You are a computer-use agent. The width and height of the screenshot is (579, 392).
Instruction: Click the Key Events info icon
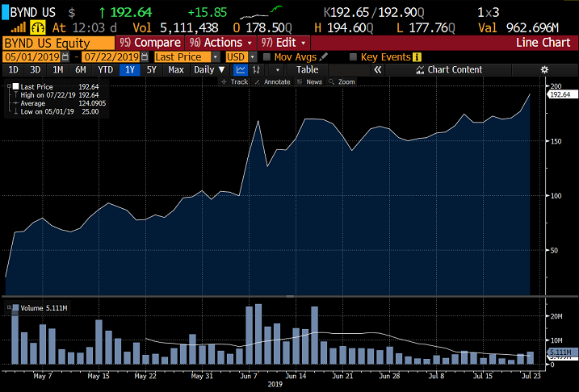417,57
